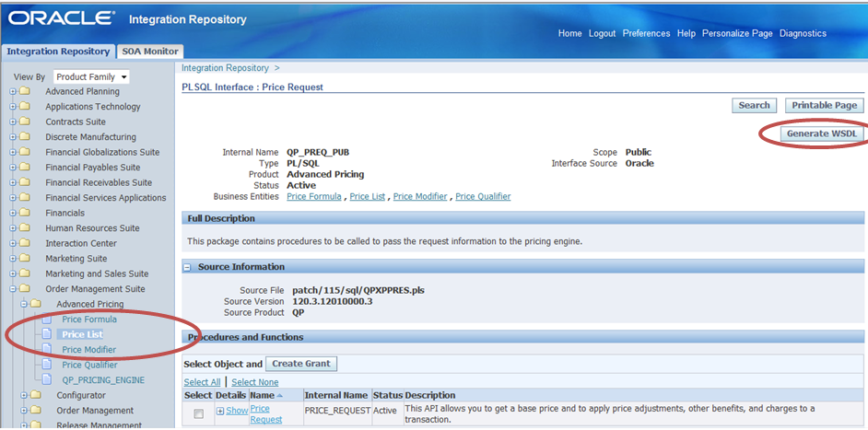Image resolution: width=868 pixels, height=430 pixels.
Task: Open the View By dropdown
Action: point(91,76)
